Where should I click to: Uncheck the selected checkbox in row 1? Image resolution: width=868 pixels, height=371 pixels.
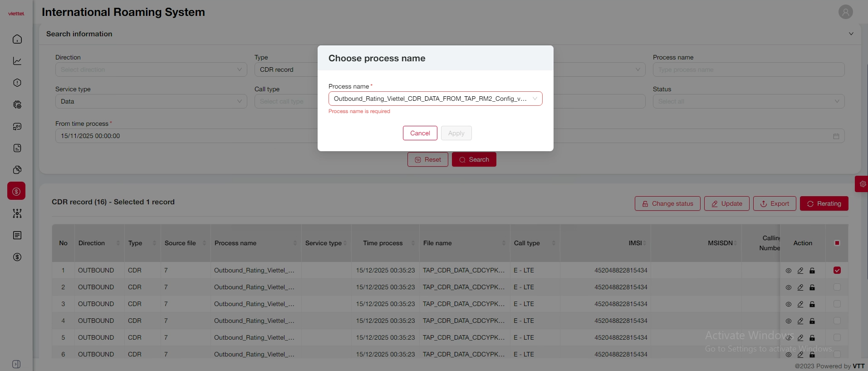click(837, 271)
